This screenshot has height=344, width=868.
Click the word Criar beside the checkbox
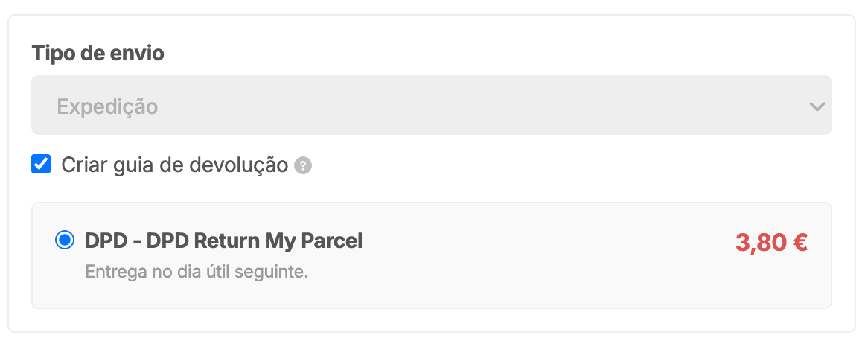point(85,165)
